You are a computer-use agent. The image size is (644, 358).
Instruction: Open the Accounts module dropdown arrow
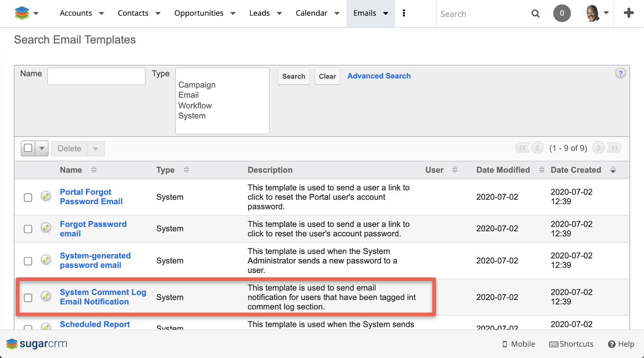[101, 13]
